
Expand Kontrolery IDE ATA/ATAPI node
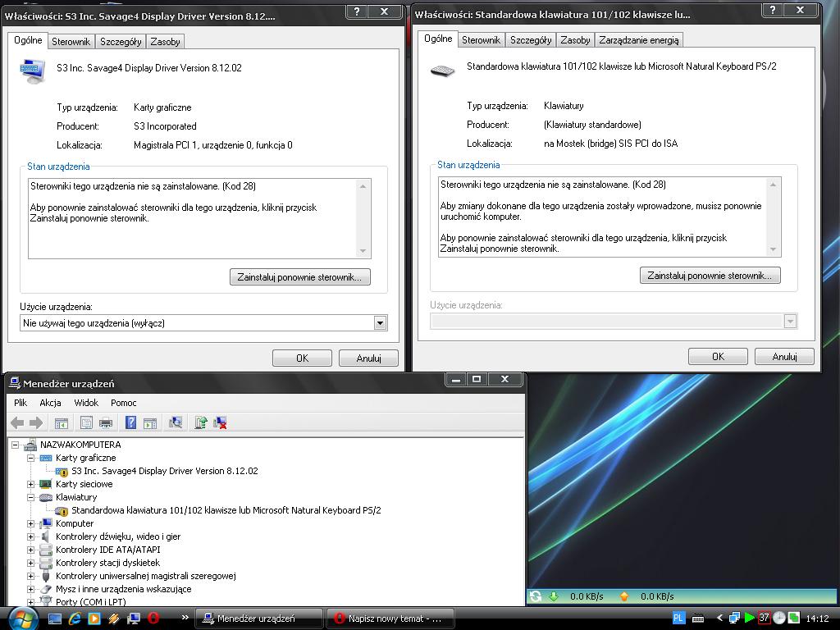click(x=30, y=550)
